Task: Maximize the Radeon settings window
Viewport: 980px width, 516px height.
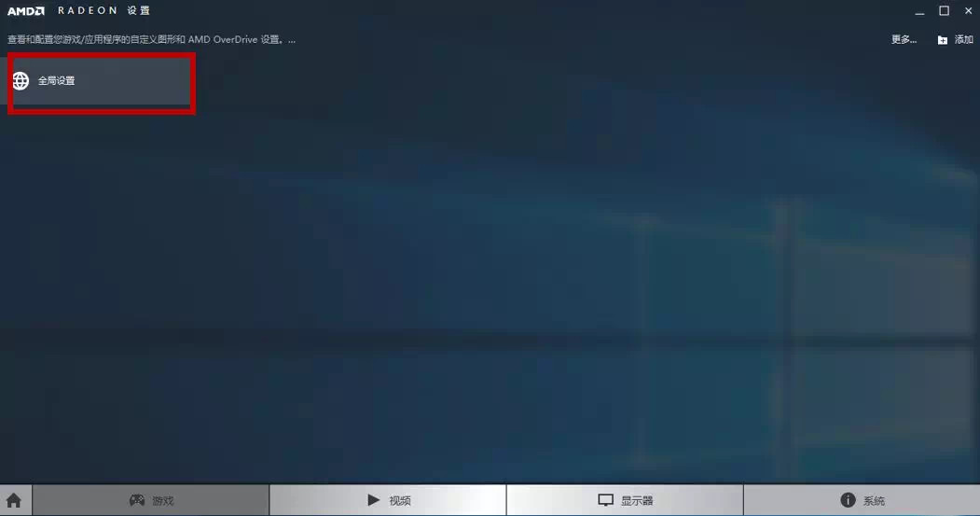Action: click(944, 10)
